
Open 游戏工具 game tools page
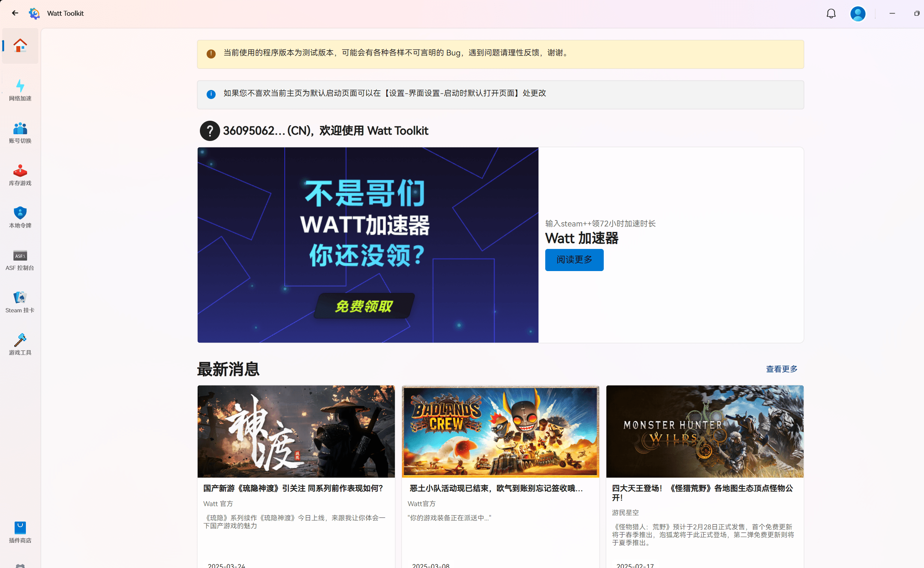(20, 345)
